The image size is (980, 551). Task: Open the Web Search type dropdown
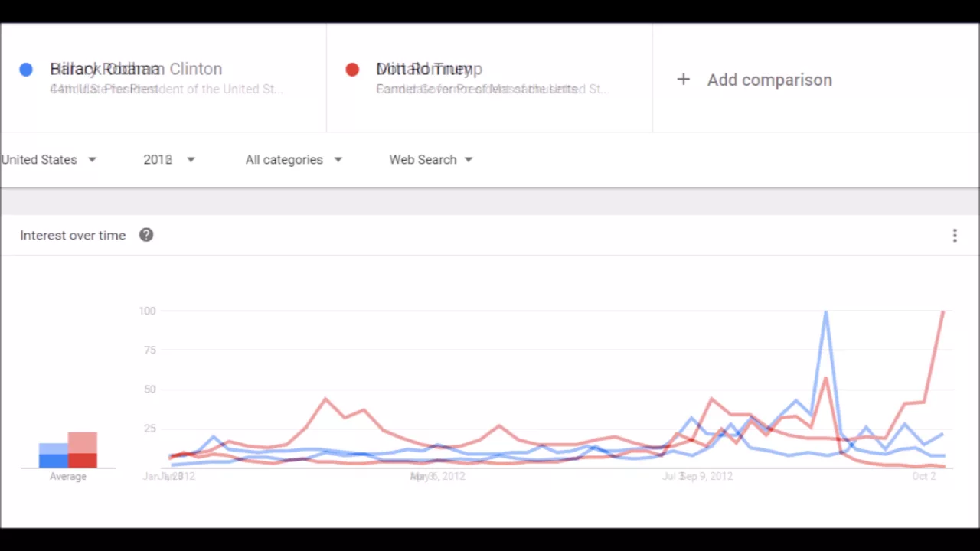pyautogui.click(x=431, y=159)
